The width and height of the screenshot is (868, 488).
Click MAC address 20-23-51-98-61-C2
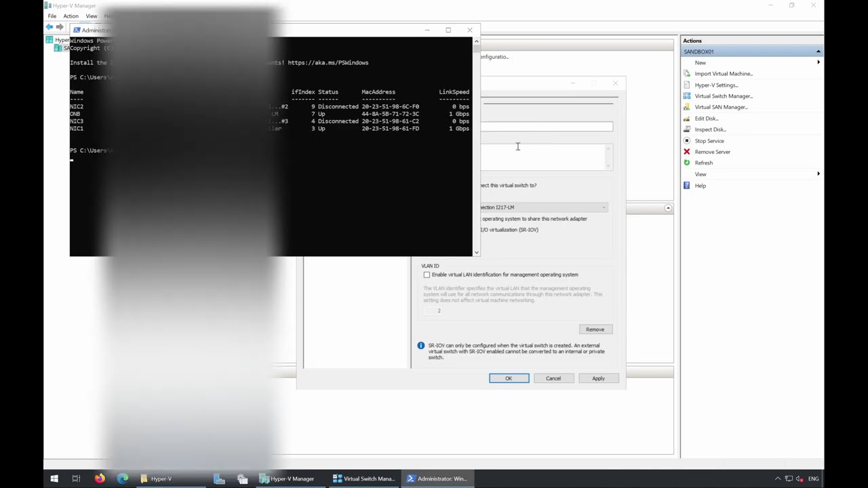tap(390, 121)
